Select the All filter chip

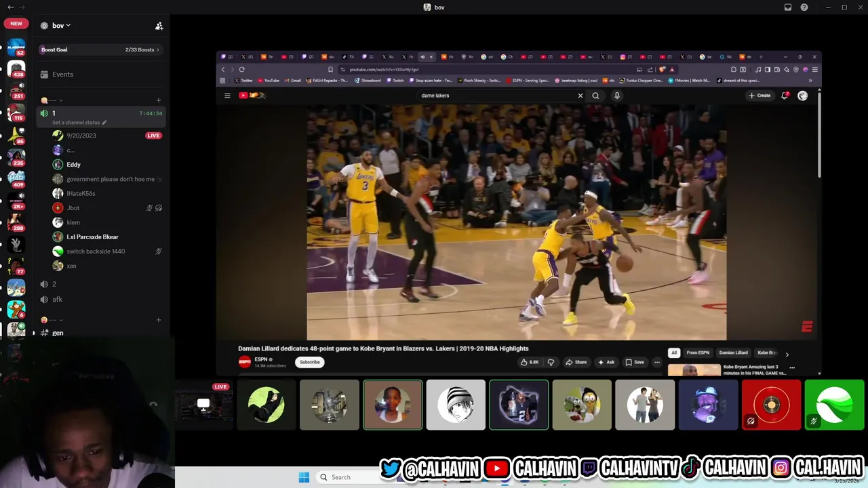click(673, 352)
